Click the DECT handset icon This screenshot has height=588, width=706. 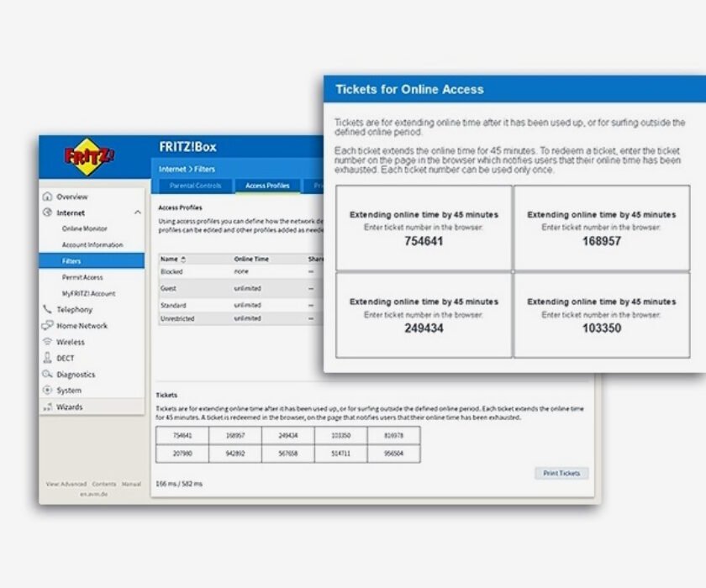[47, 358]
